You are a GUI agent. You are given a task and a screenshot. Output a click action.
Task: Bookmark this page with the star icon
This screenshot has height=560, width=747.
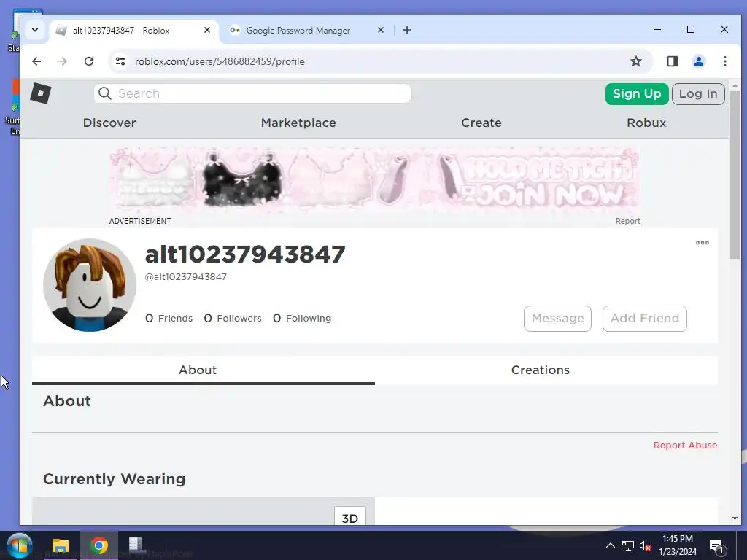pyautogui.click(x=636, y=61)
